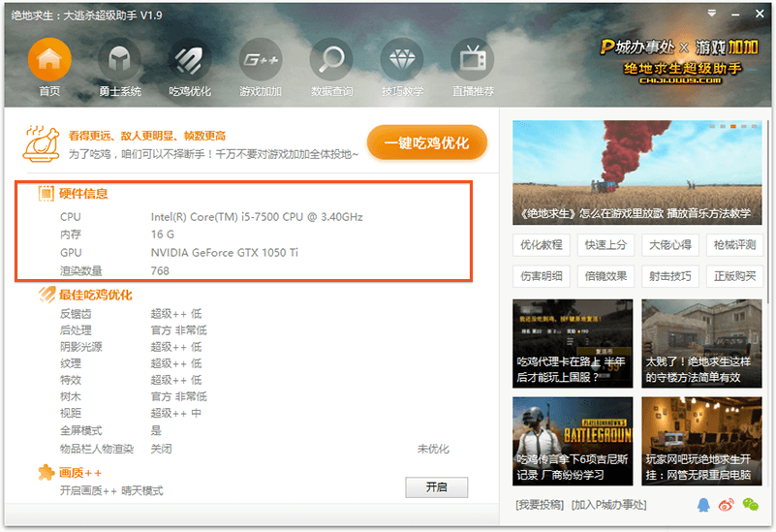Open 倍镜效果 link
This screenshot has width=776, height=532.
tap(605, 275)
